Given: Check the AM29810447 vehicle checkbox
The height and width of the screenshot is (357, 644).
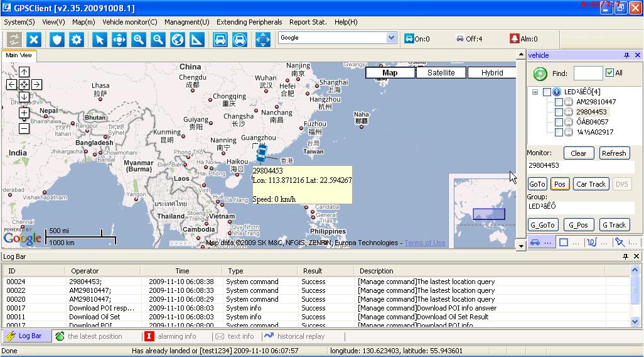Looking at the screenshot, I should pyautogui.click(x=559, y=102).
